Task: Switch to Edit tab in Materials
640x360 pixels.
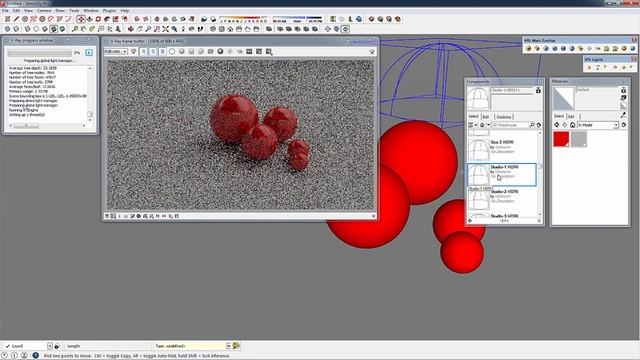Action: [571, 116]
